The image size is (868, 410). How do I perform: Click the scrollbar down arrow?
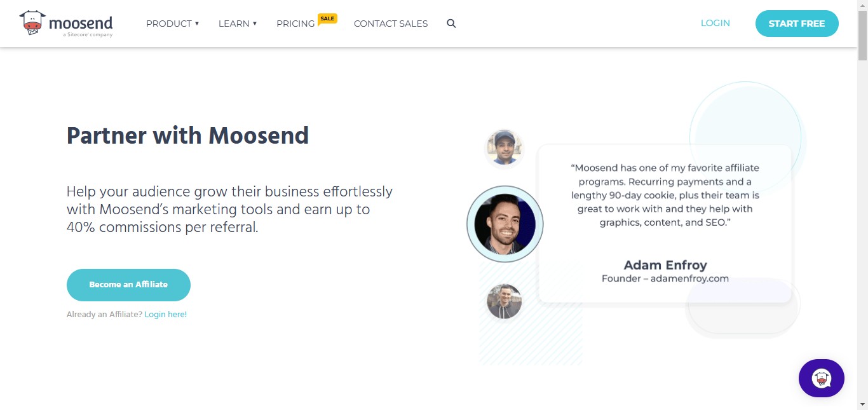[862, 404]
